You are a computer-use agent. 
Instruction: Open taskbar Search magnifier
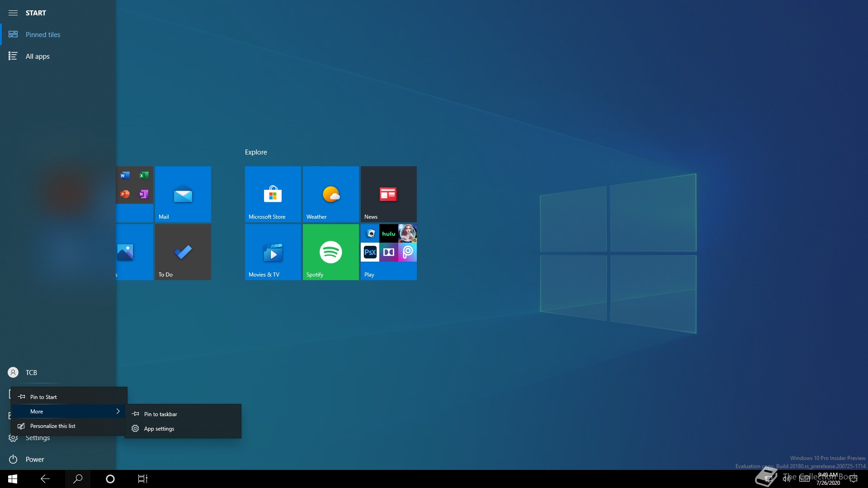point(78,479)
